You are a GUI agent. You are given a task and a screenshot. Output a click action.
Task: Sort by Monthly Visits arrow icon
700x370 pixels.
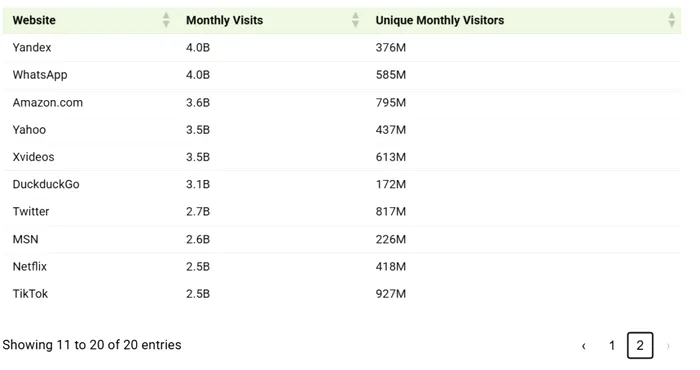(x=355, y=20)
